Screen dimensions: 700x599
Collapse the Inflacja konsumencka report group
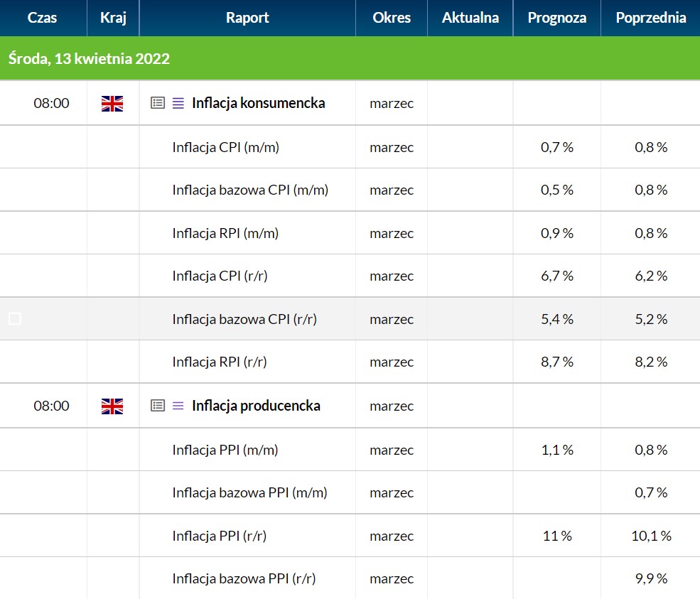259,103
